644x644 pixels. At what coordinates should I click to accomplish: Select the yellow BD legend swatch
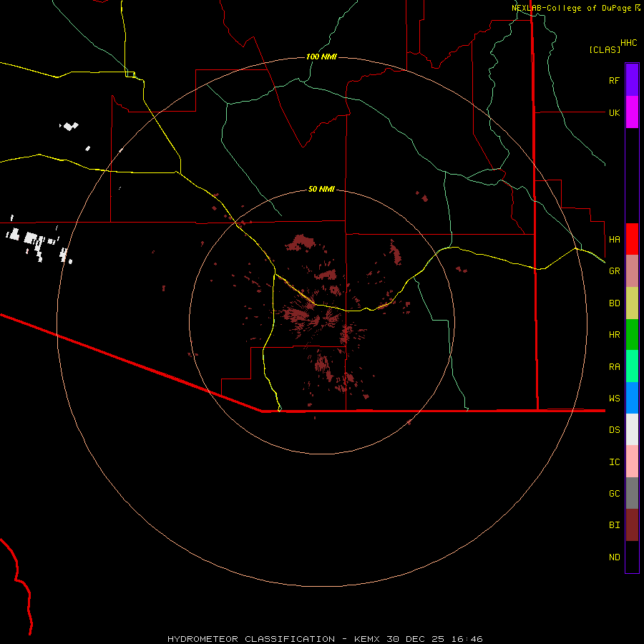pyautogui.click(x=632, y=303)
